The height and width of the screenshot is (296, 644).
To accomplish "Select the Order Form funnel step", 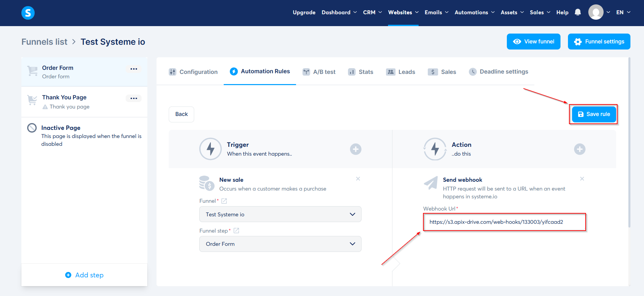I will tap(84, 72).
